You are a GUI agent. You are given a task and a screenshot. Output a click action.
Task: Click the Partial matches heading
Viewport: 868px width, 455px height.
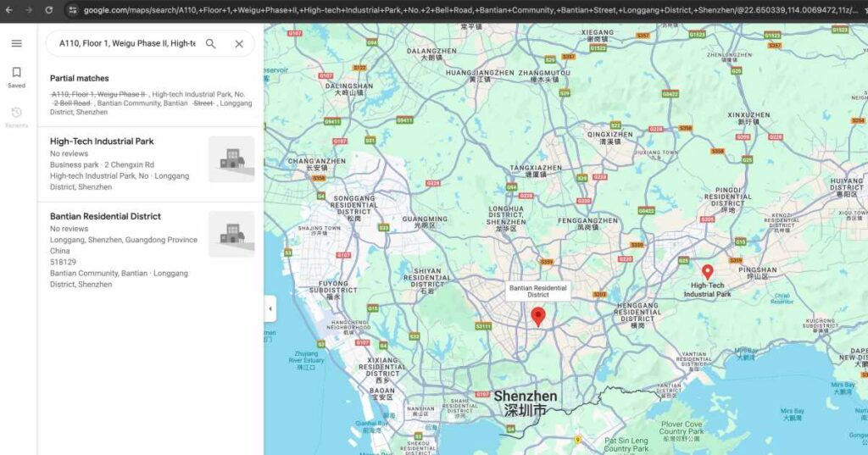79,78
